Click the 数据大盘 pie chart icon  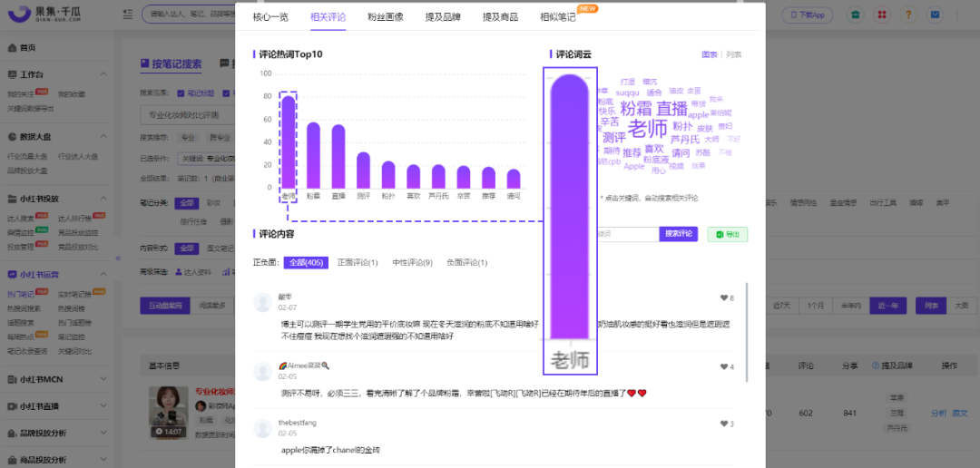[x=12, y=136]
